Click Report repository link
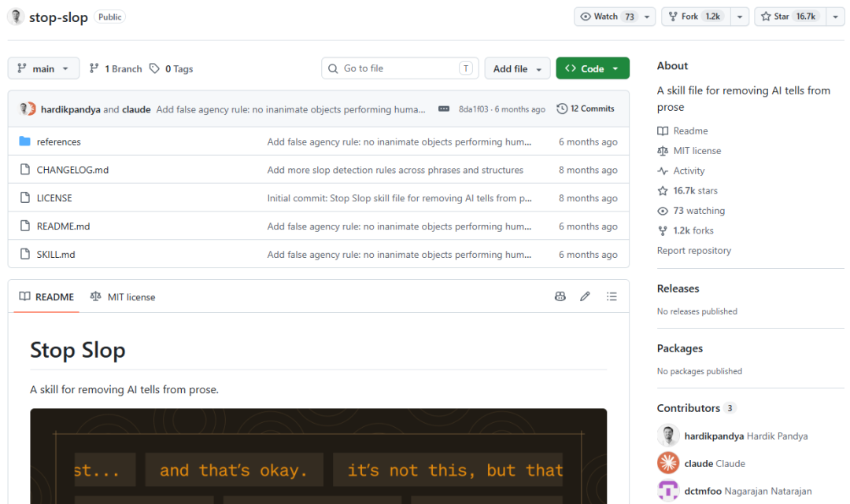850x504 pixels. [x=694, y=251]
